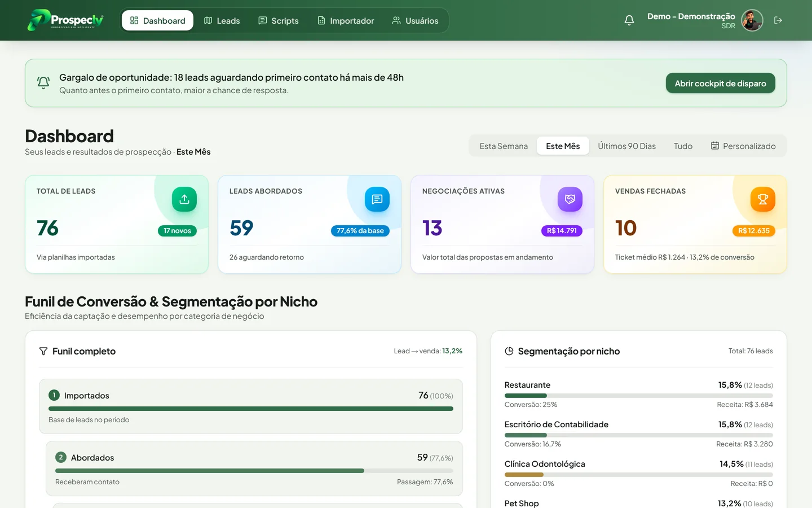
Task: Click step number 1 badge for Importados
Action: (x=54, y=395)
